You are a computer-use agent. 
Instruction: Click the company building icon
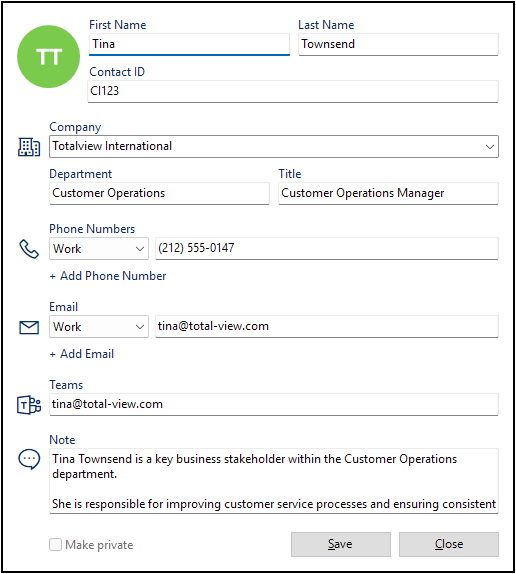29,147
